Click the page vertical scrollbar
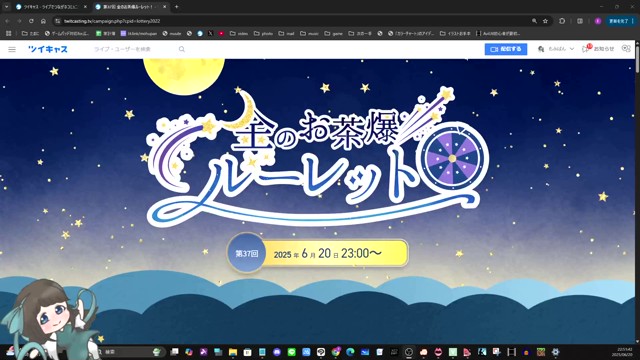The height and width of the screenshot is (360, 640). pyautogui.click(x=637, y=200)
